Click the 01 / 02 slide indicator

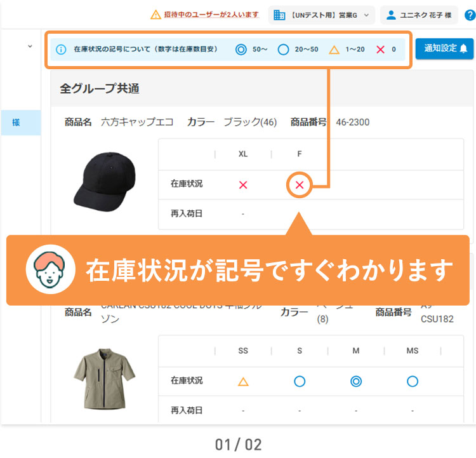click(x=238, y=445)
